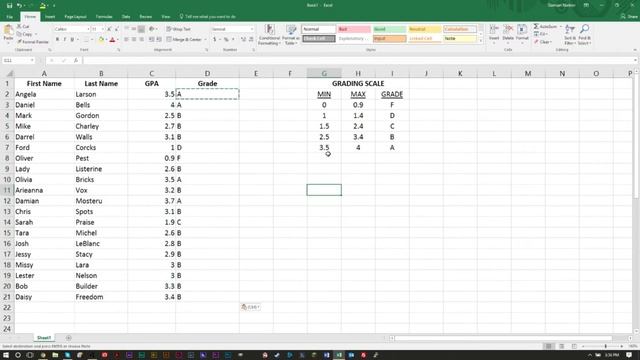Expand the Name Box dropdown
The image size is (640, 360).
click(x=31, y=60)
